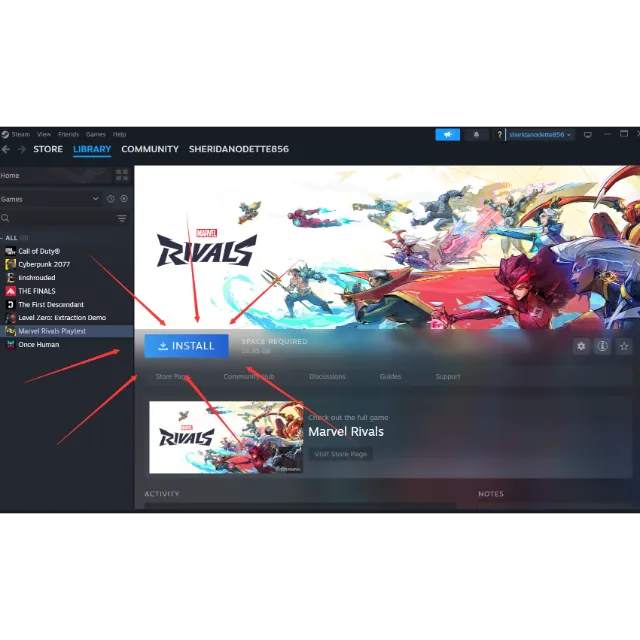Open the Store Page link
Screen dimensions: 640x640
[x=171, y=376]
